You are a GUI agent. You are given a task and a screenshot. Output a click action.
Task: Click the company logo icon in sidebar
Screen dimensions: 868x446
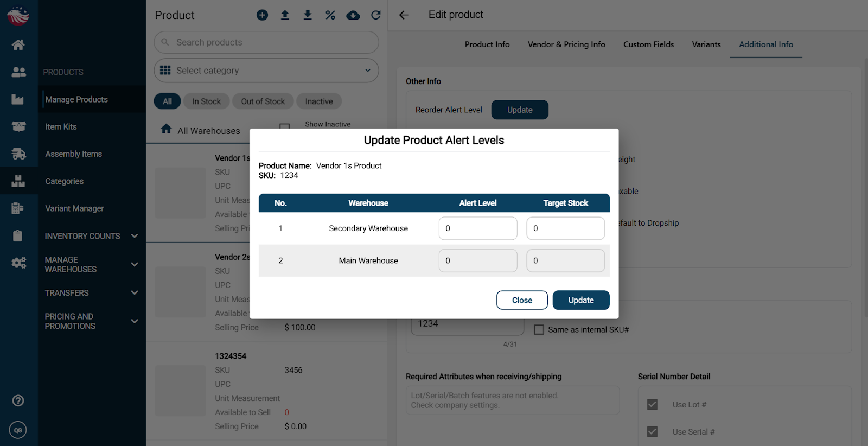point(18,16)
